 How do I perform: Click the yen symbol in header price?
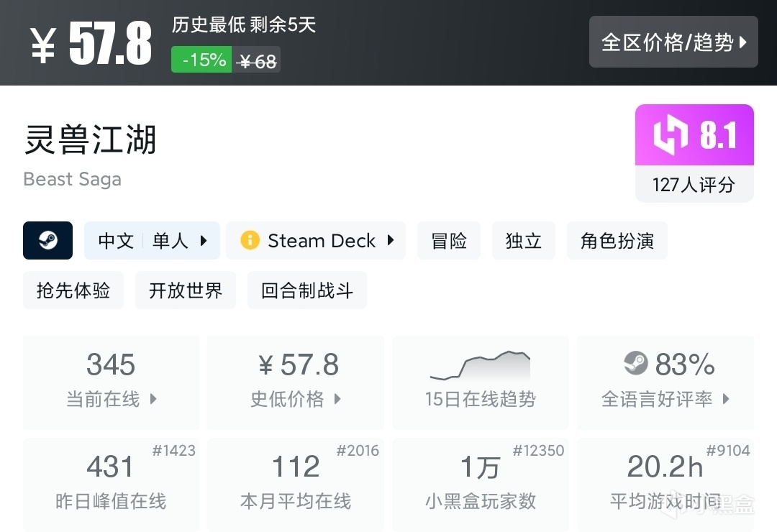[44, 45]
